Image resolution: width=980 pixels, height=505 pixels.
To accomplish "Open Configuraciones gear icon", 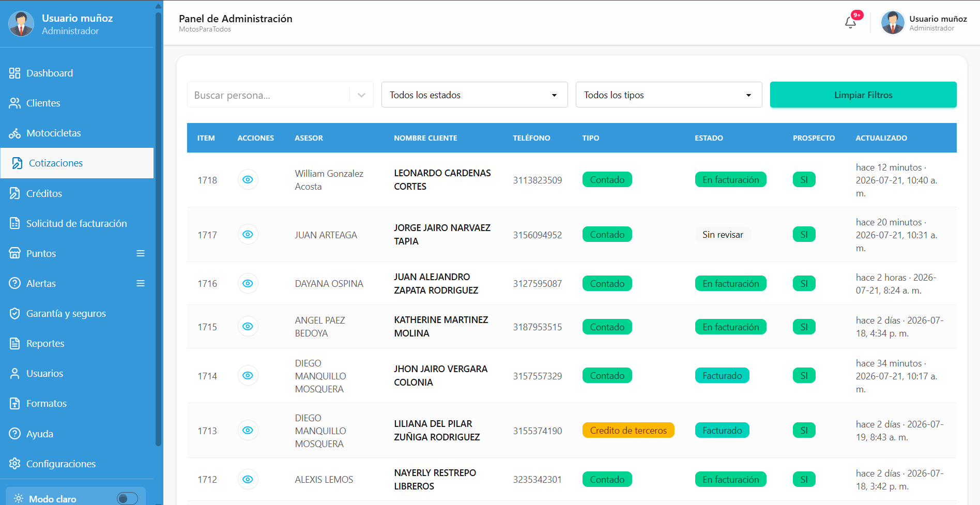I will pos(14,464).
